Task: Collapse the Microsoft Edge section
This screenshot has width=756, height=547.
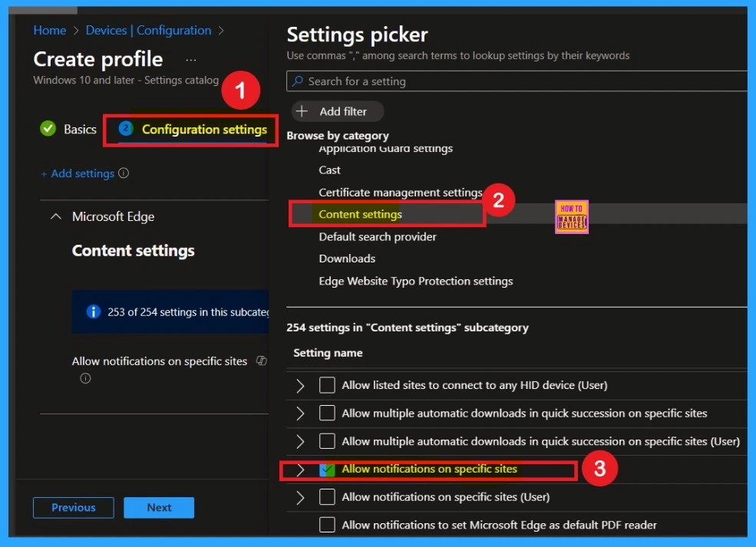Action: point(56,216)
